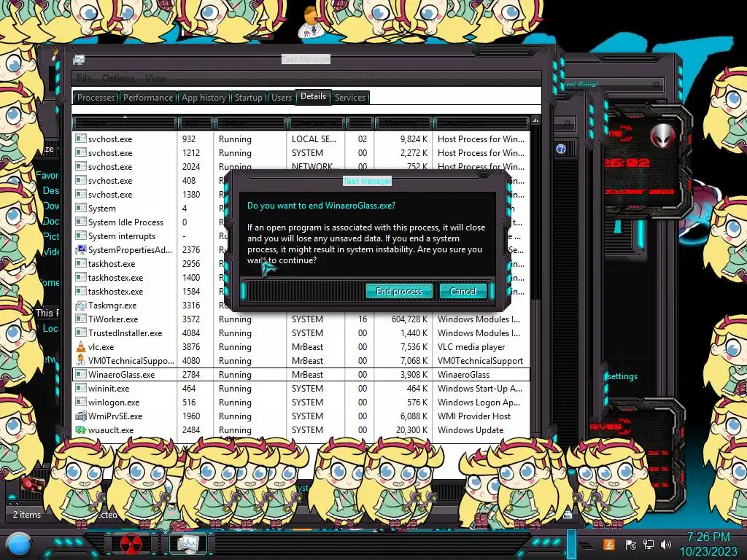Click the MrBeast user name in vlc.exe row
Screen dimensions: 747x560
tap(307, 346)
